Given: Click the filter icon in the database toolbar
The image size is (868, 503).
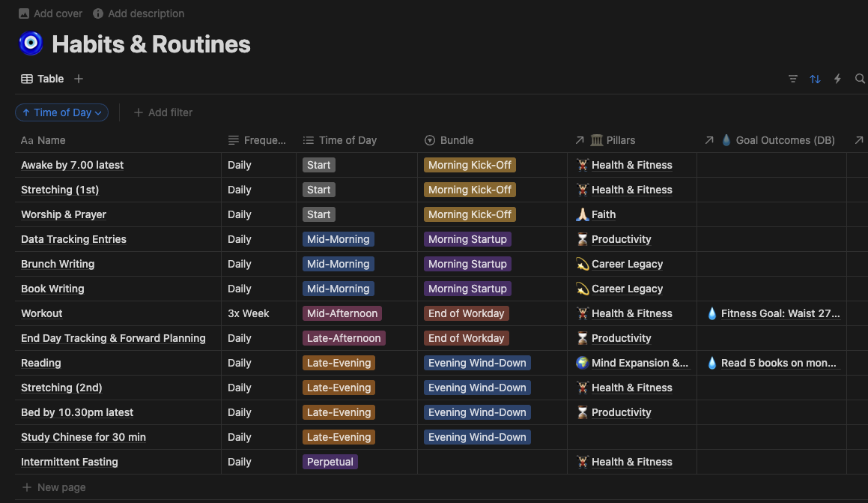Looking at the screenshot, I should pyautogui.click(x=793, y=79).
